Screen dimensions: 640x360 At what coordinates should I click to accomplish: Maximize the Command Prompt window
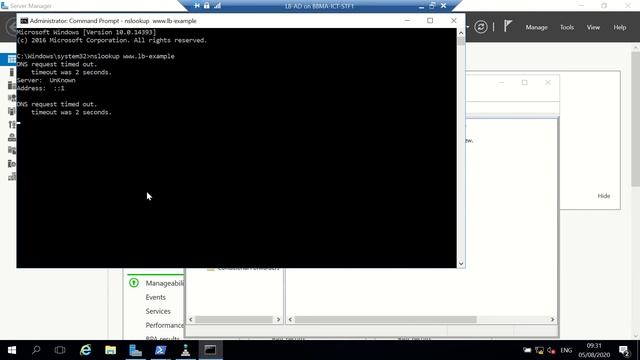[x=430, y=20]
